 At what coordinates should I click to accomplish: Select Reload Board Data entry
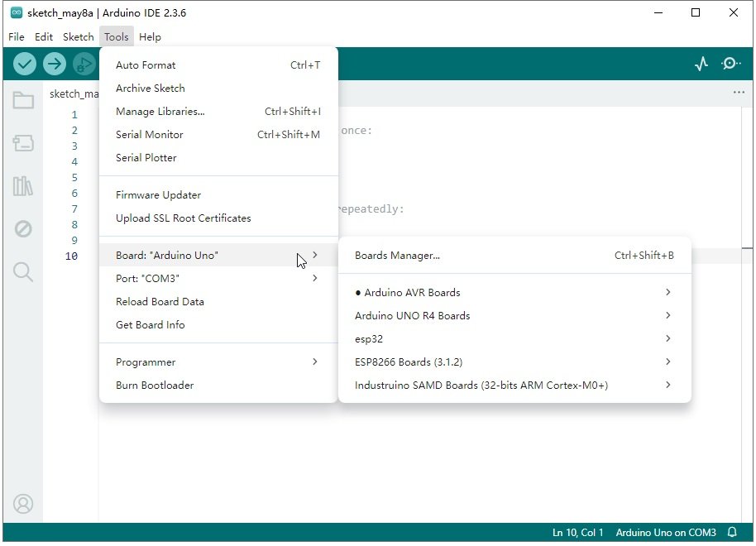pyautogui.click(x=218, y=301)
